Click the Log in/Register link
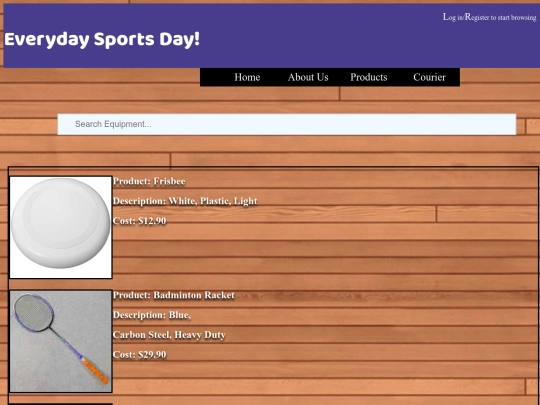 tap(489, 17)
